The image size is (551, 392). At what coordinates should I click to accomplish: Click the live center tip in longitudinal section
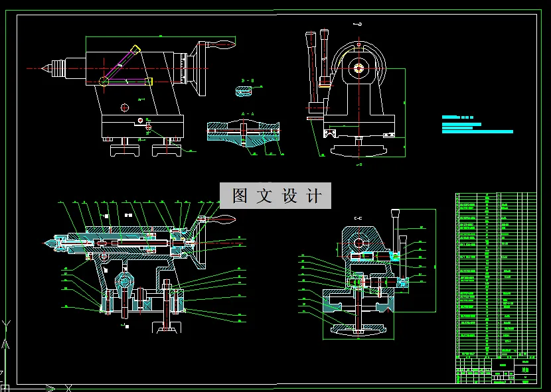point(48,242)
